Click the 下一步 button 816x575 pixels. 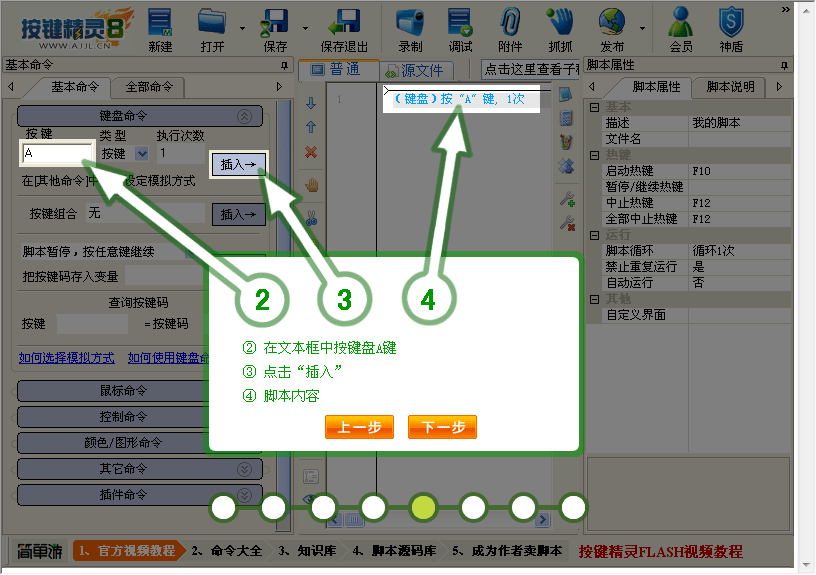pos(442,427)
